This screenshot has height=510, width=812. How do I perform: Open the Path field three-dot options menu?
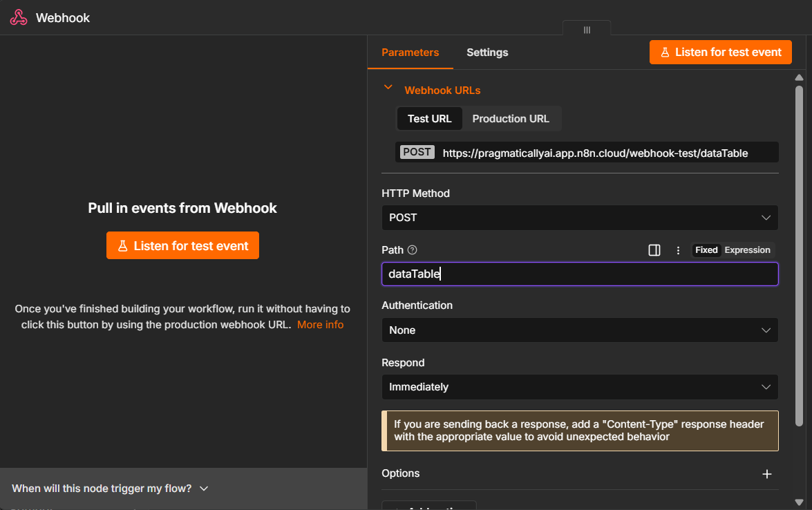[x=678, y=250]
